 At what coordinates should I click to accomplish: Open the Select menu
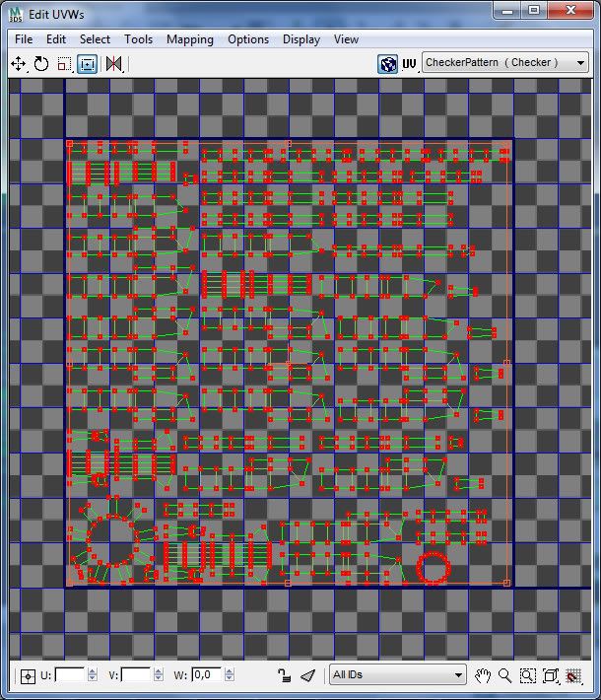click(x=95, y=39)
